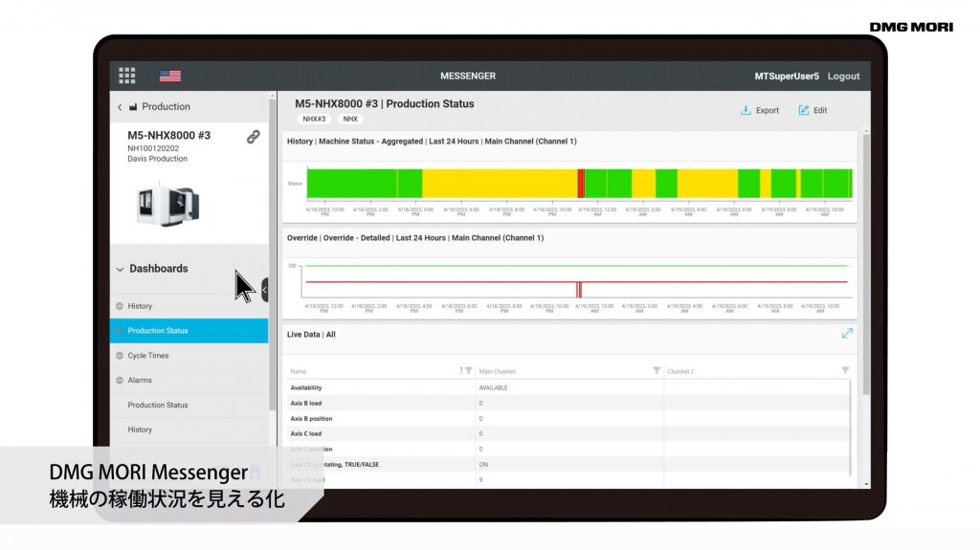Screen dimensions: 980x550
Task: Click the machine thumbnail image
Action: pyautogui.click(x=167, y=205)
